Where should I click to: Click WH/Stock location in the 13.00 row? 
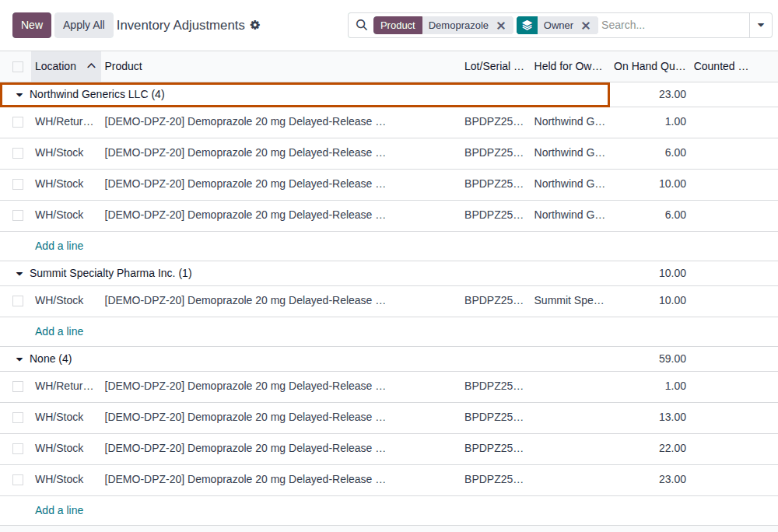tap(59, 418)
